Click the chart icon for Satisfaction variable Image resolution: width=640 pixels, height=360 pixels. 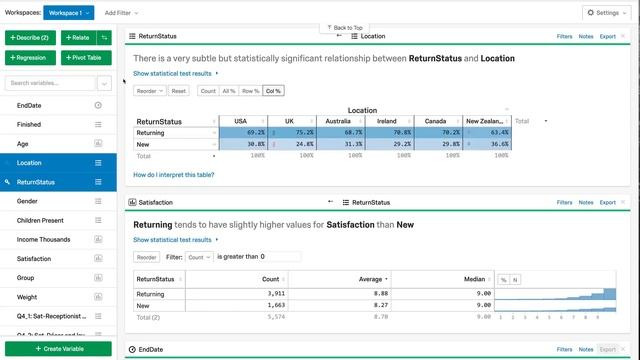click(x=98, y=258)
